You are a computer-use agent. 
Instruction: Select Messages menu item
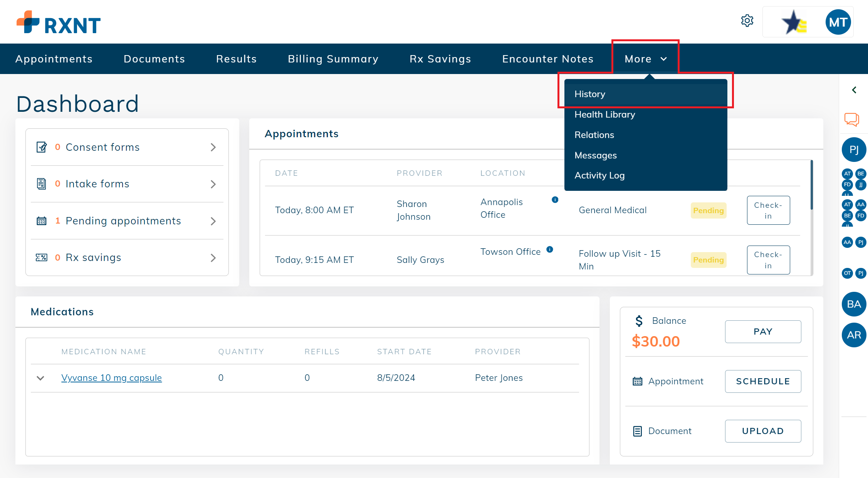[x=646, y=155]
